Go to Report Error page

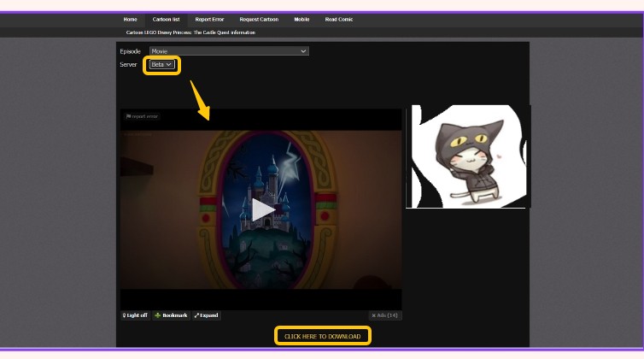(209, 20)
